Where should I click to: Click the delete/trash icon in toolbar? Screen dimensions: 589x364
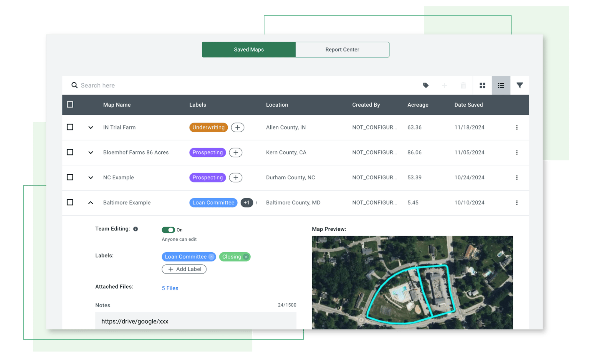tap(463, 86)
